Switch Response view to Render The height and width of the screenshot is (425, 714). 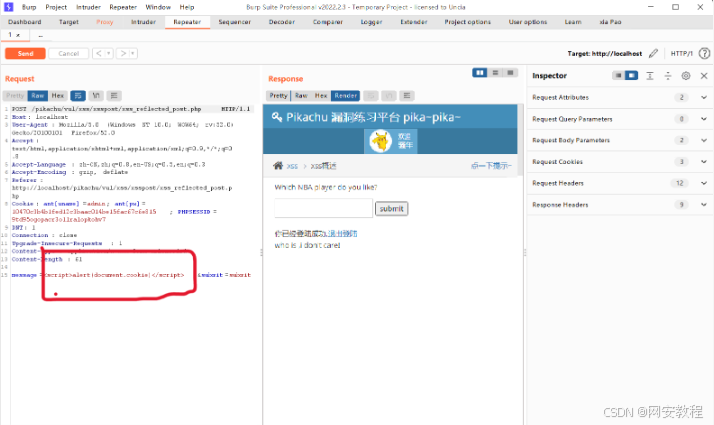point(346,96)
